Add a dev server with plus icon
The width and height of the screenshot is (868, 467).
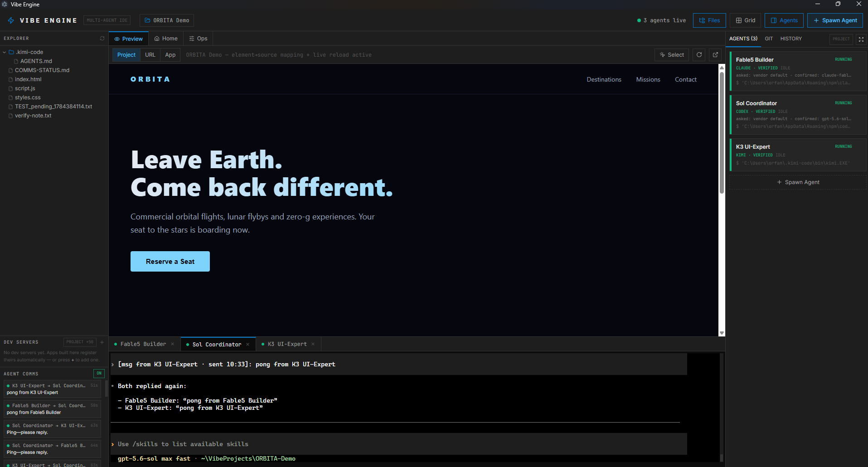click(x=102, y=342)
